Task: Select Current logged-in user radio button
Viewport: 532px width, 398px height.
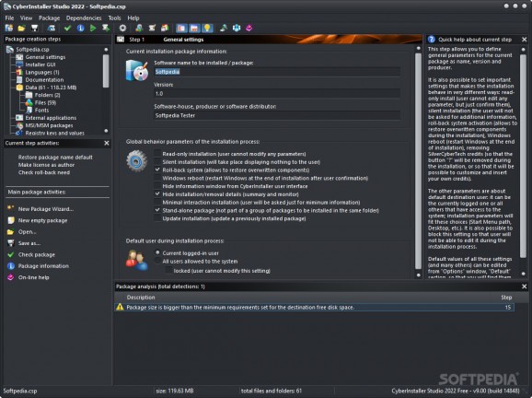Action: [157, 253]
